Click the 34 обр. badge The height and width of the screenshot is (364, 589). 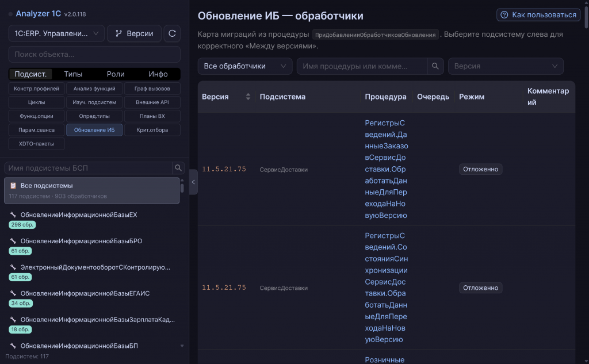click(x=21, y=303)
